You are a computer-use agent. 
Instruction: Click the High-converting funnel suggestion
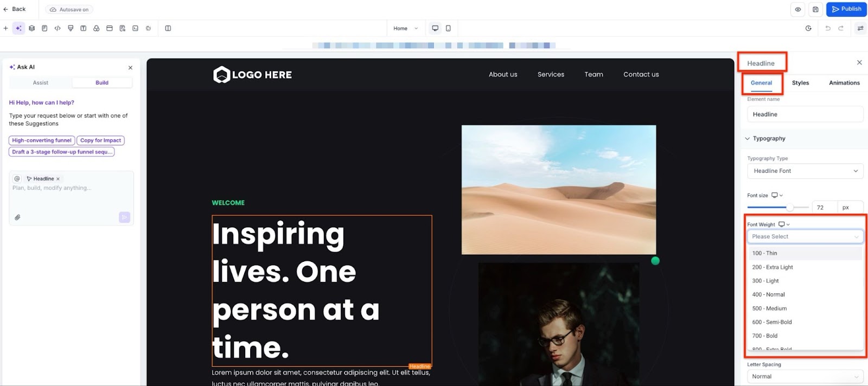(42, 140)
